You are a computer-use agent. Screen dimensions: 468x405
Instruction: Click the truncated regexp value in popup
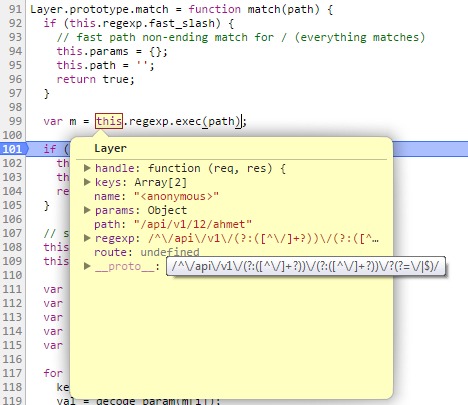263,238
